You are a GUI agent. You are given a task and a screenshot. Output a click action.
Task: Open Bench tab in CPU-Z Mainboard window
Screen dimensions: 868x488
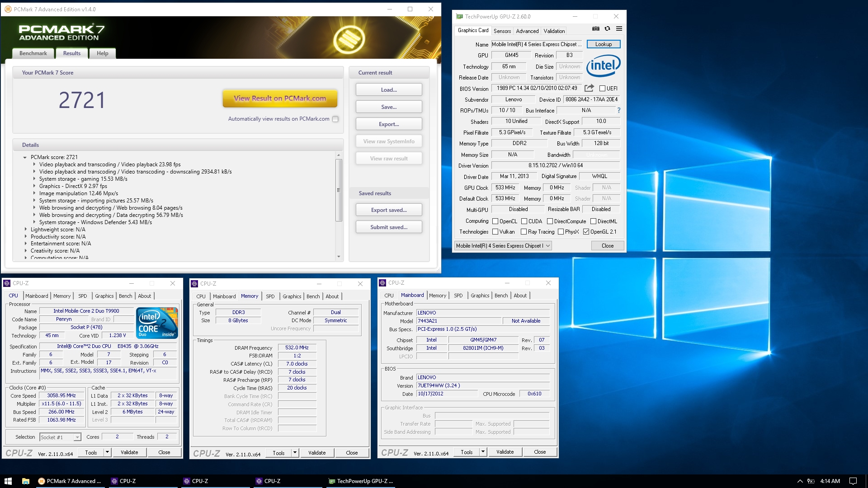point(501,296)
